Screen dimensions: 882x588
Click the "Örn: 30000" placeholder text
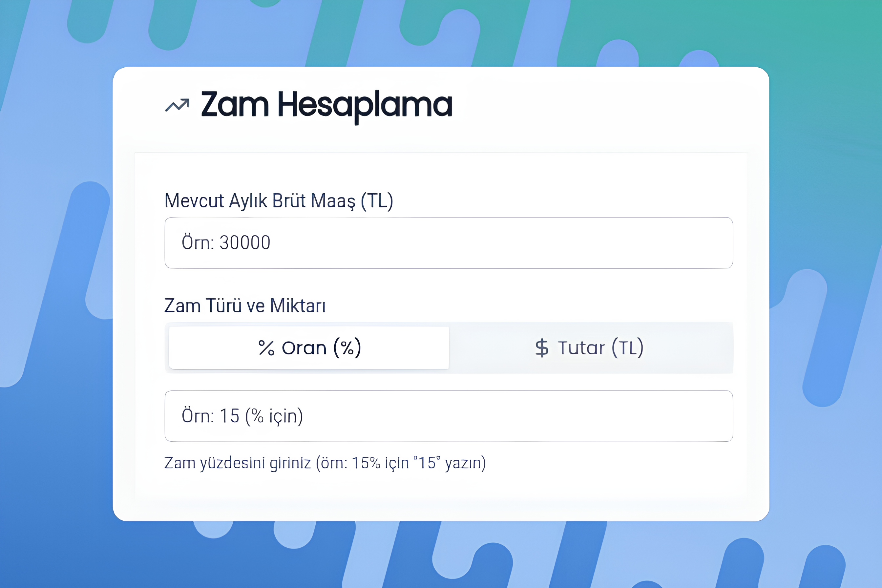point(226,242)
